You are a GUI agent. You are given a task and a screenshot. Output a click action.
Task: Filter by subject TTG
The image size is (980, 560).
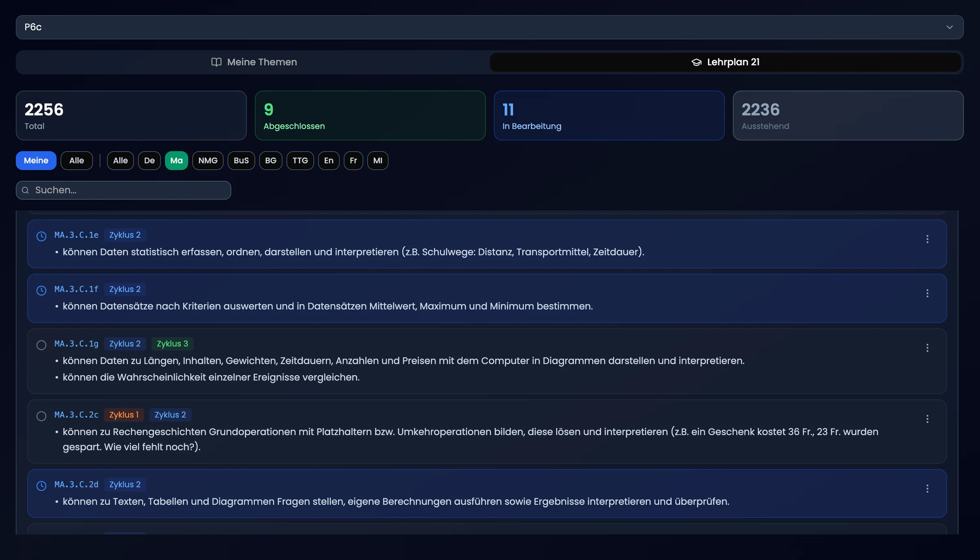[x=300, y=161]
